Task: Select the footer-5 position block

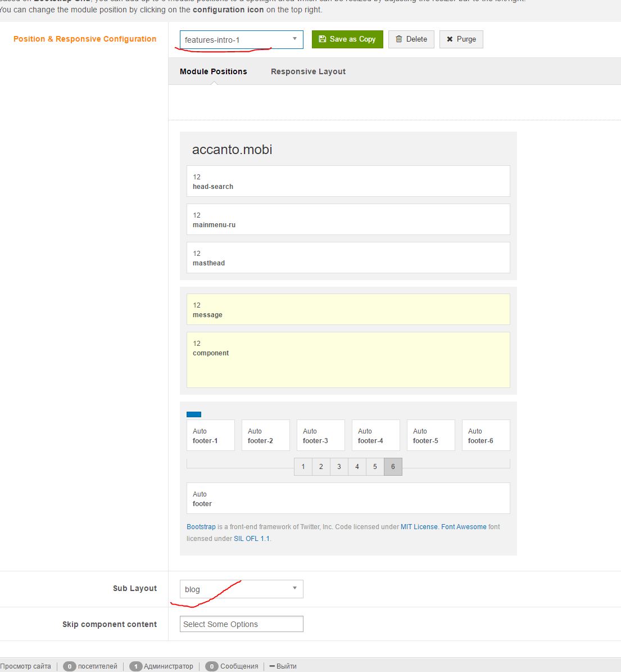Action: (x=431, y=435)
